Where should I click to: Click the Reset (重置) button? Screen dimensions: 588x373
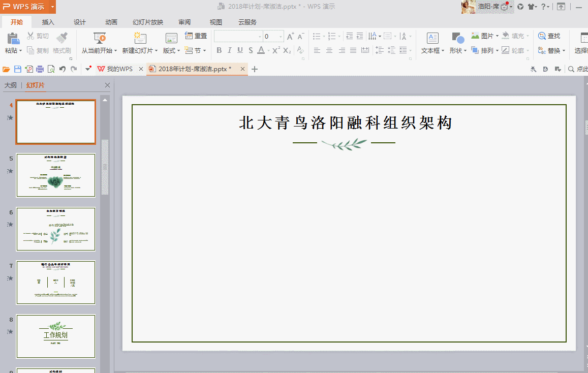pyautogui.click(x=196, y=36)
